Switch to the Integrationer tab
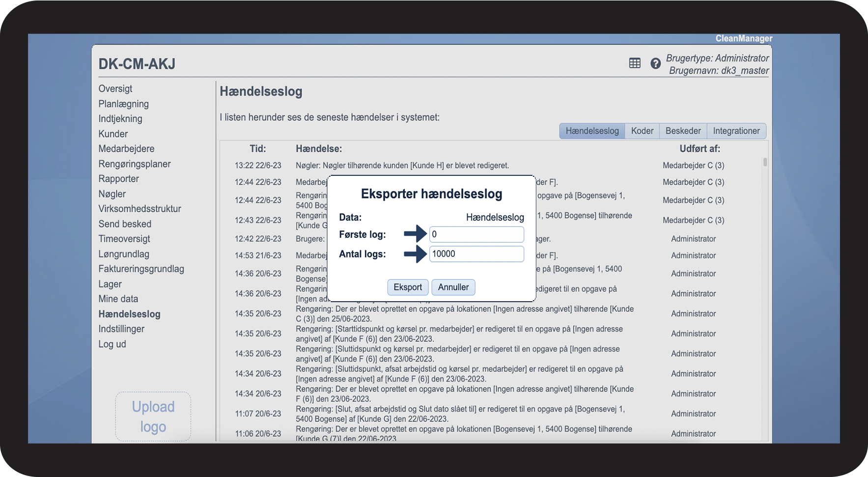Viewport: 868px width, 477px height. (x=736, y=131)
